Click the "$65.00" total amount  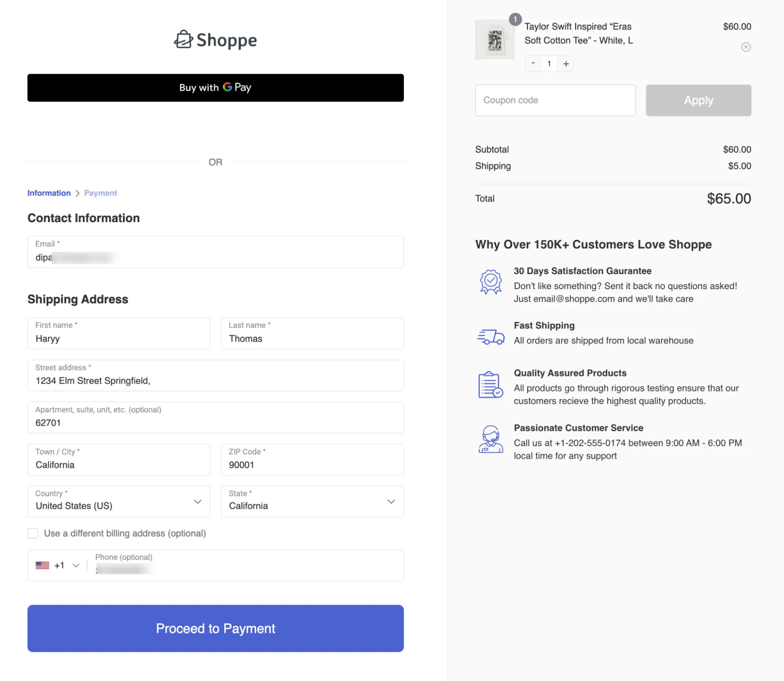tap(729, 198)
